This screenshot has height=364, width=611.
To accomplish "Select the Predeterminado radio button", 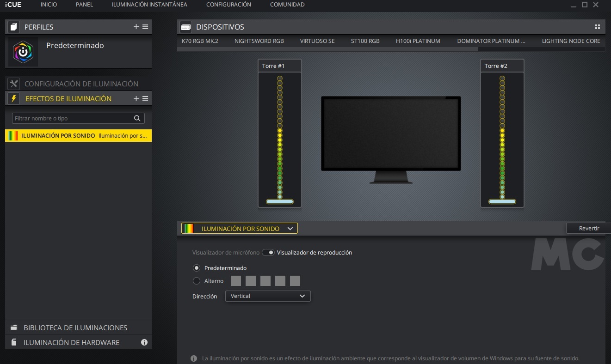I will tap(197, 268).
